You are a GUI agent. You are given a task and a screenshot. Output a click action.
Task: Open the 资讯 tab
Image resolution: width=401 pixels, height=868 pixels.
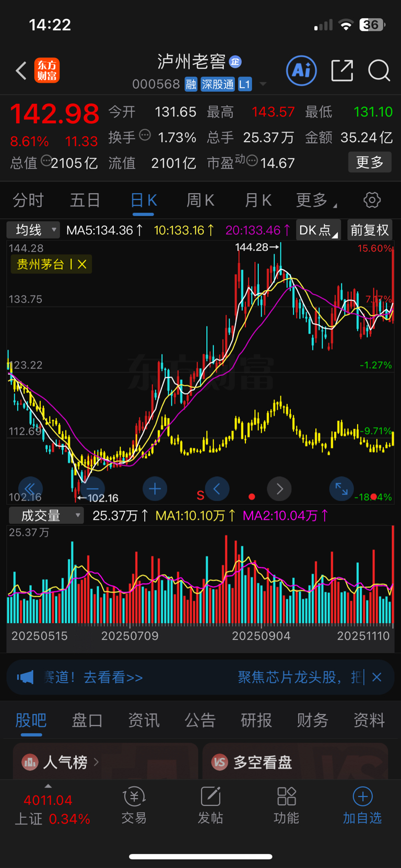(x=144, y=720)
